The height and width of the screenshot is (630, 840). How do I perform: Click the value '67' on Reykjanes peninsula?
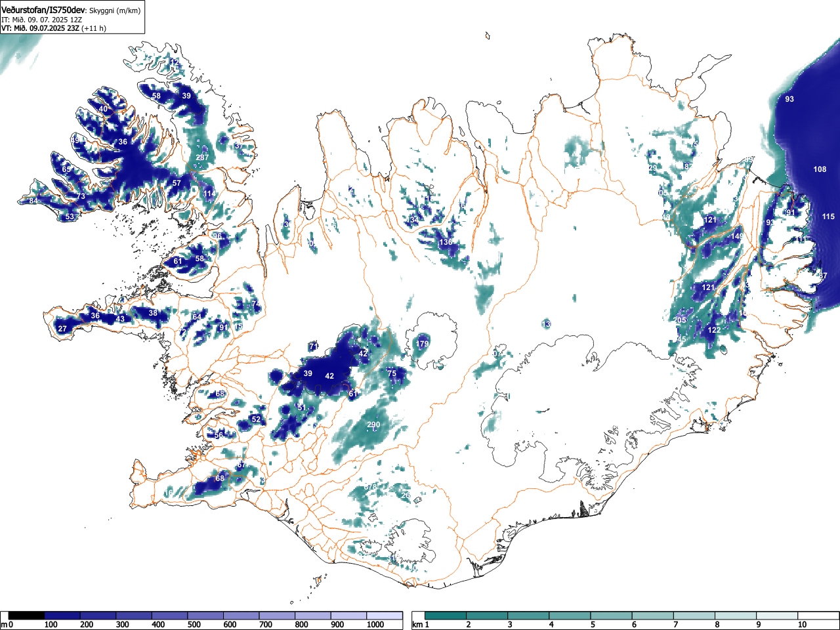coord(241,465)
